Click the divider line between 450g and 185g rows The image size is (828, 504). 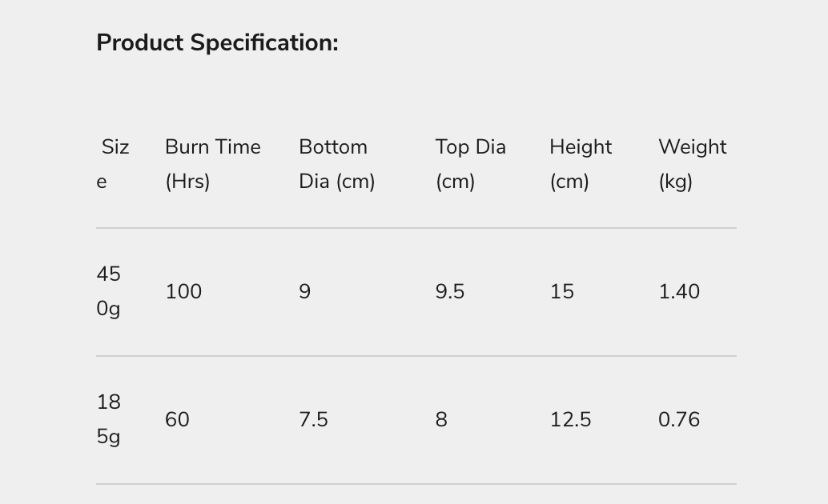(x=416, y=356)
